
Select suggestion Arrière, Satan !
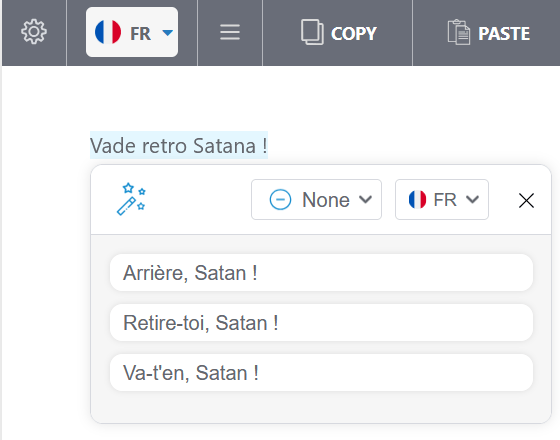point(321,273)
